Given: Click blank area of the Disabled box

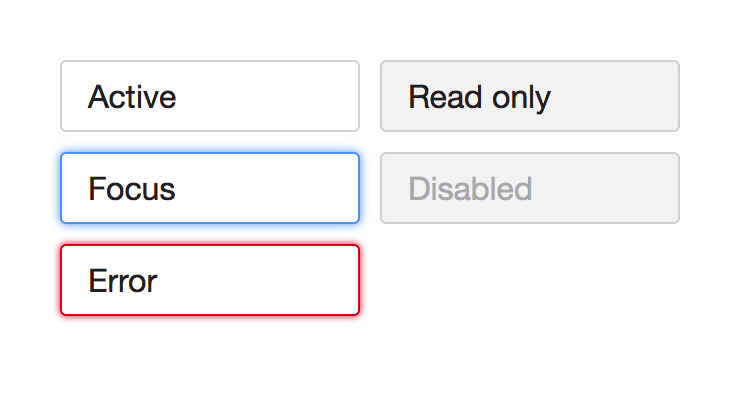Looking at the screenshot, I should 610,188.
